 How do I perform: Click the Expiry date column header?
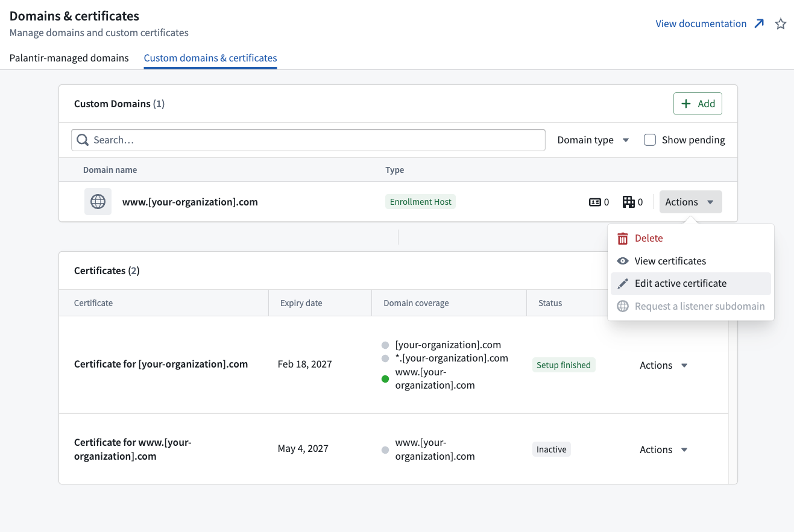click(x=301, y=303)
